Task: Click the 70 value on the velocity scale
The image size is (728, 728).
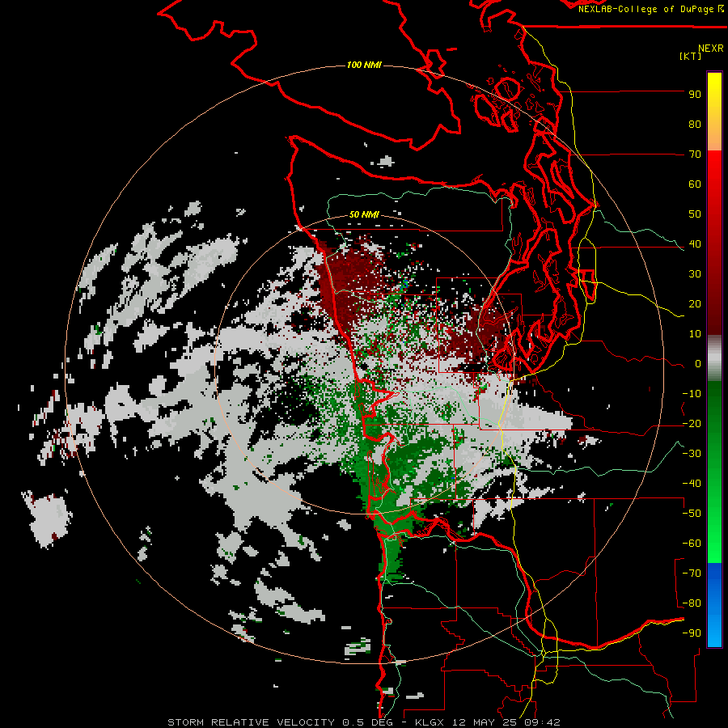Action: (x=695, y=154)
